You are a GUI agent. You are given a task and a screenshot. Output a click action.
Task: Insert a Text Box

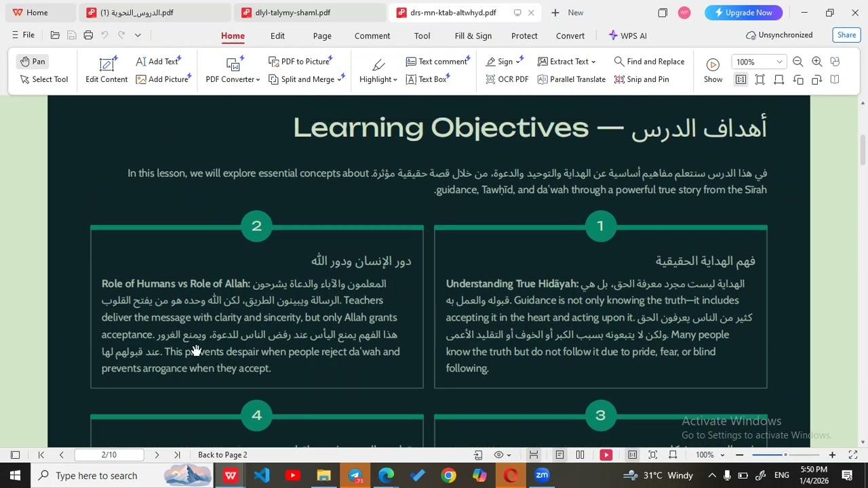427,79
